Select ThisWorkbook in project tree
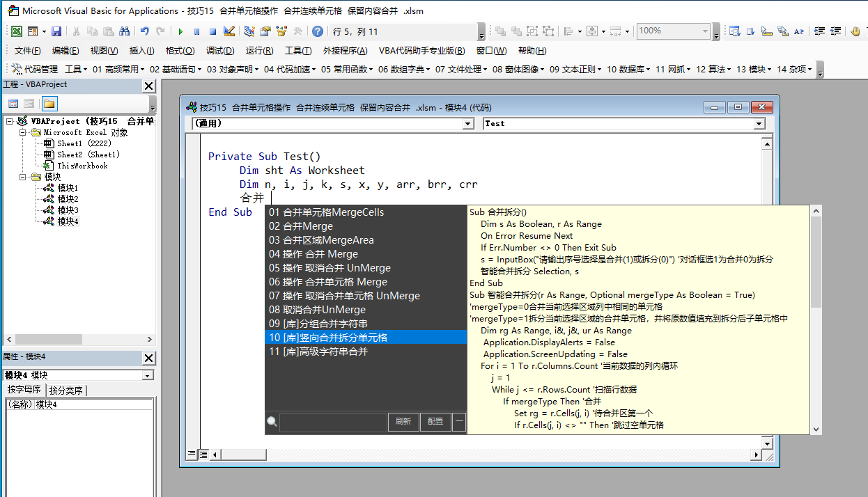 [x=82, y=166]
